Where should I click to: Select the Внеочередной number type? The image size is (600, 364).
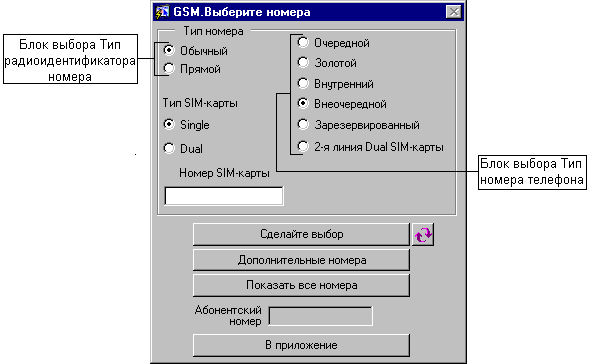point(303,103)
